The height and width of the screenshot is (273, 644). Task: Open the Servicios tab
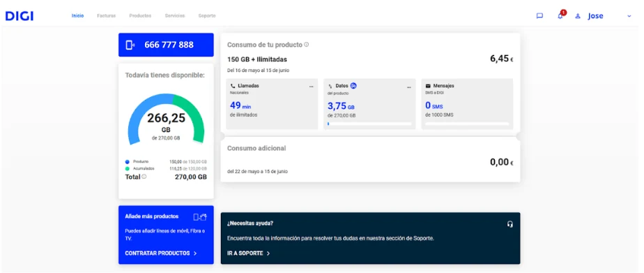tap(175, 15)
